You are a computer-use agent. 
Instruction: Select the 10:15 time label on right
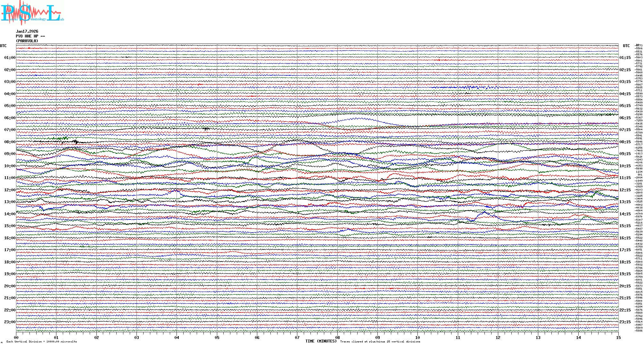(625, 166)
